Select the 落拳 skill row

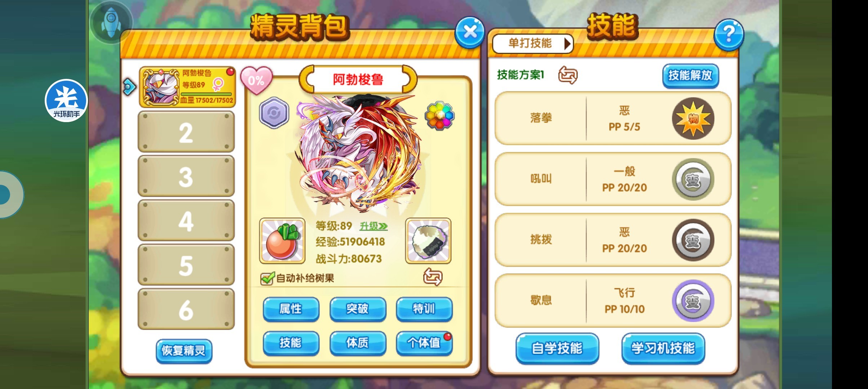click(x=613, y=118)
